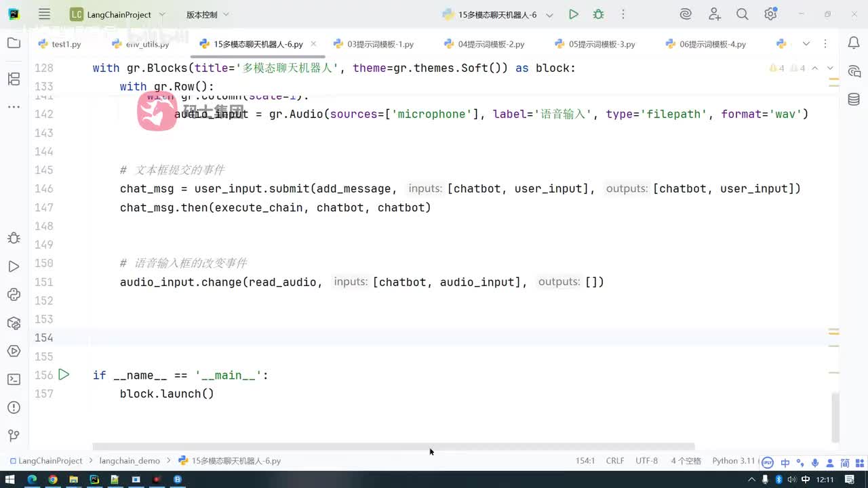Open the Python Packages tool window
Screen dimensions: 868x488
click(14, 323)
